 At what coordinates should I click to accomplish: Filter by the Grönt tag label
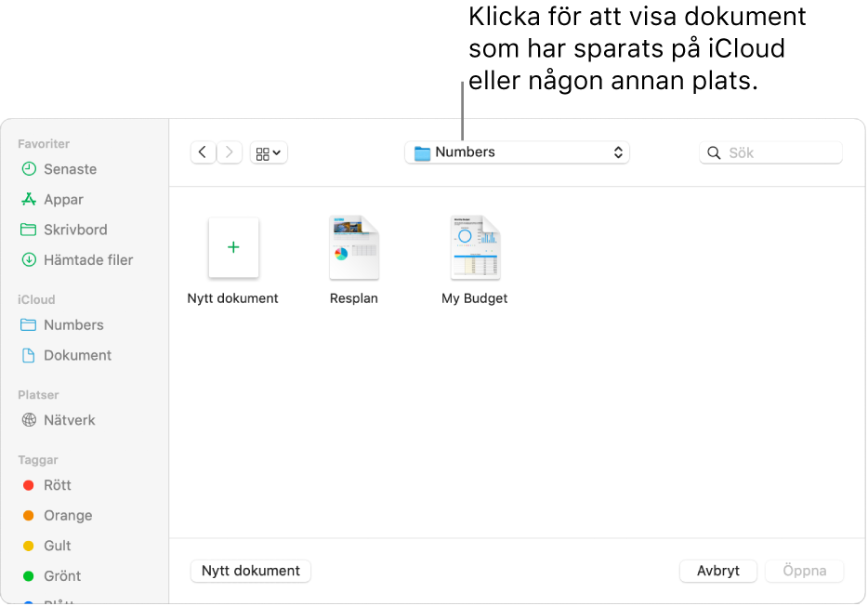point(62,576)
